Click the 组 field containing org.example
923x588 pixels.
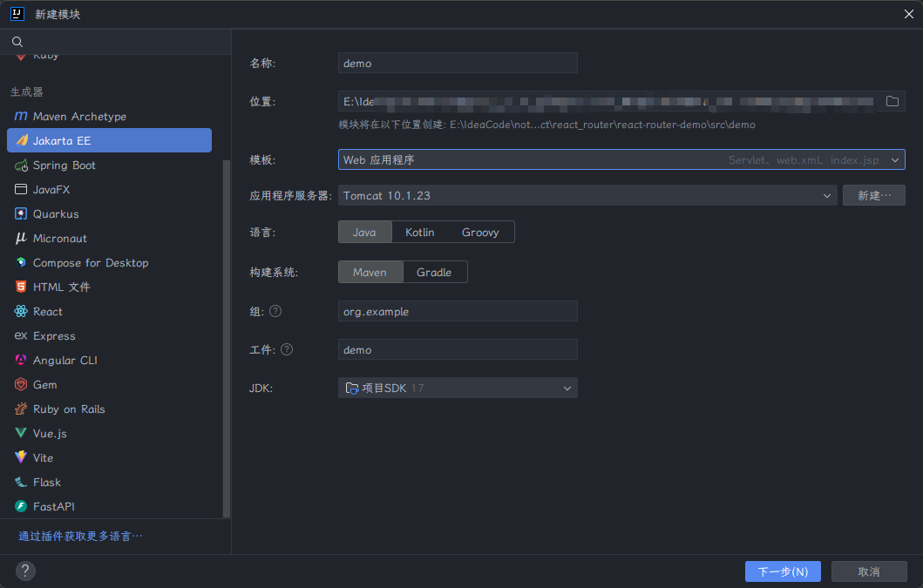click(458, 311)
